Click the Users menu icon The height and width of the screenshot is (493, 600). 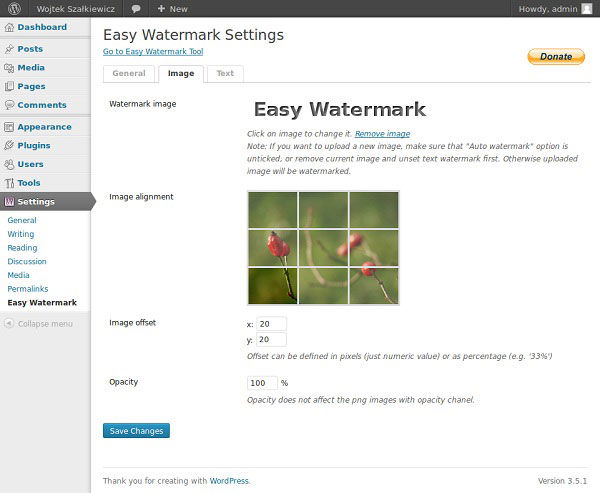point(9,164)
